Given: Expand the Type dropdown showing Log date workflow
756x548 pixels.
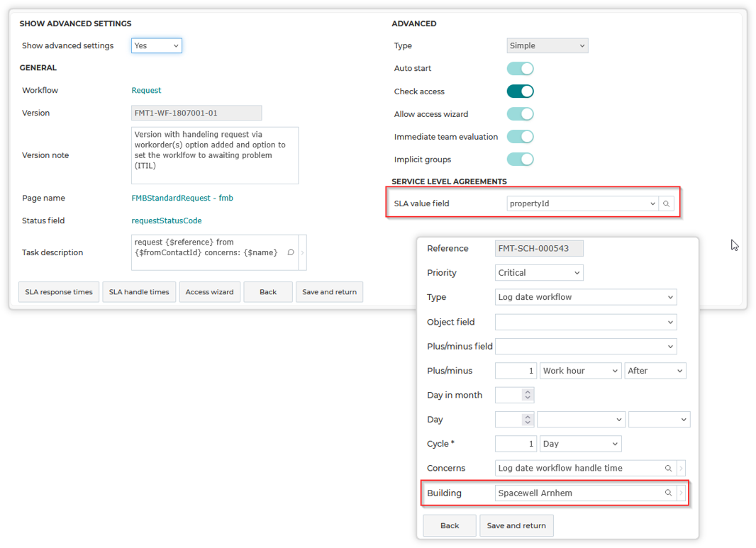Looking at the screenshot, I should click(x=586, y=297).
